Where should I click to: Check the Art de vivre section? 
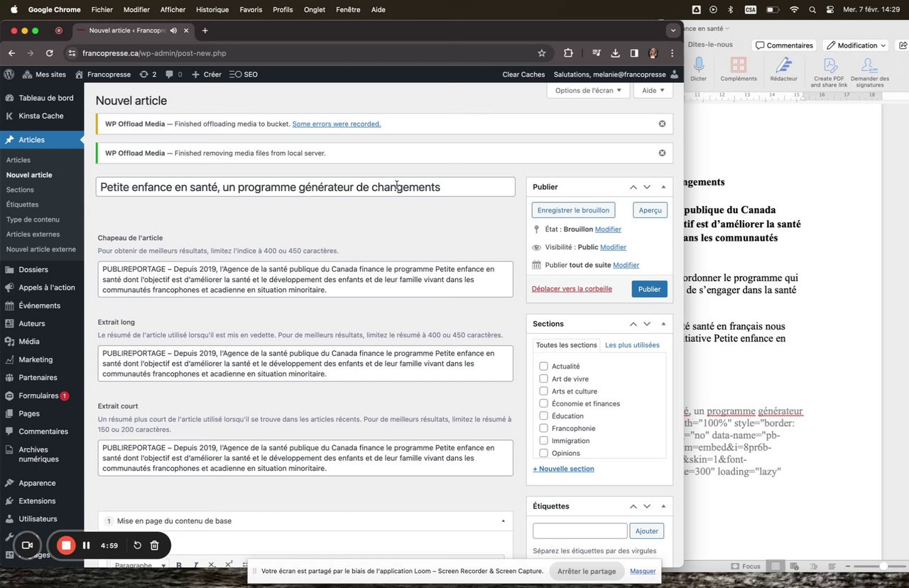(543, 379)
